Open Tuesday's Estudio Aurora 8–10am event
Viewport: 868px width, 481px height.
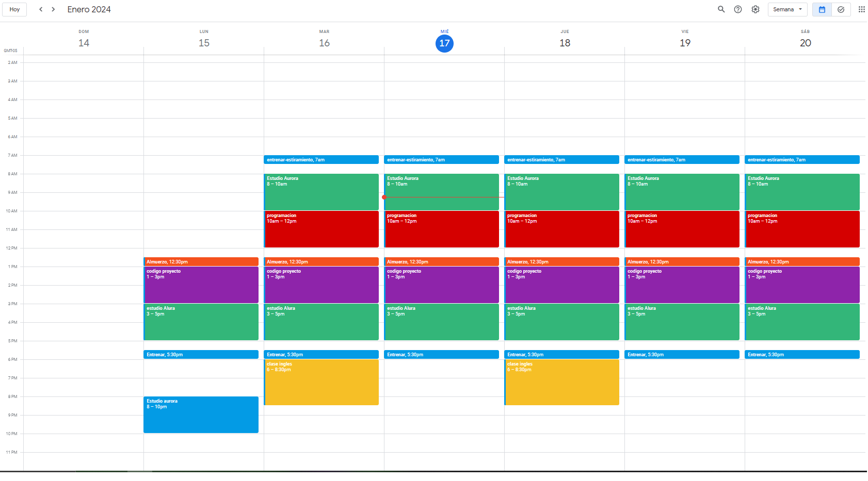pos(321,192)
